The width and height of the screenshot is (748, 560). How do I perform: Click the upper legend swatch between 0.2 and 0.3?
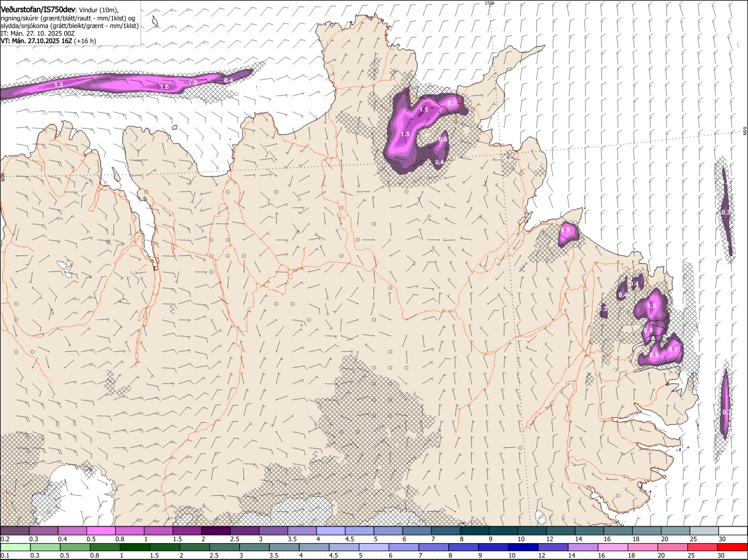(15, 531)
